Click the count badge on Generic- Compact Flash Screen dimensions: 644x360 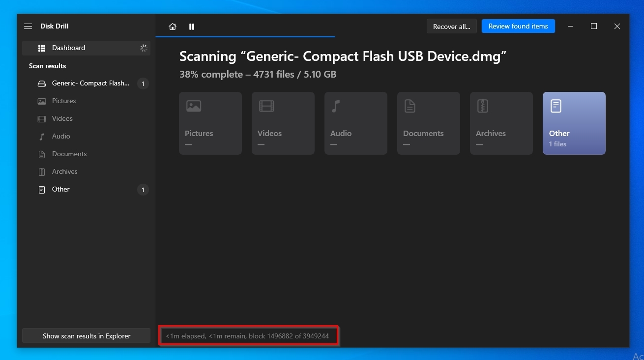(x=143, y=84)
